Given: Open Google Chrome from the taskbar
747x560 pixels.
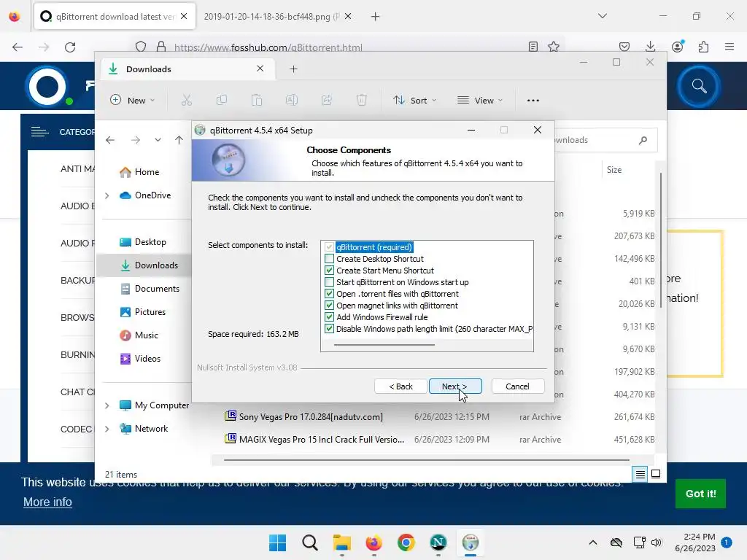Looking at the screenshot, I should click(x=406, y=542).
